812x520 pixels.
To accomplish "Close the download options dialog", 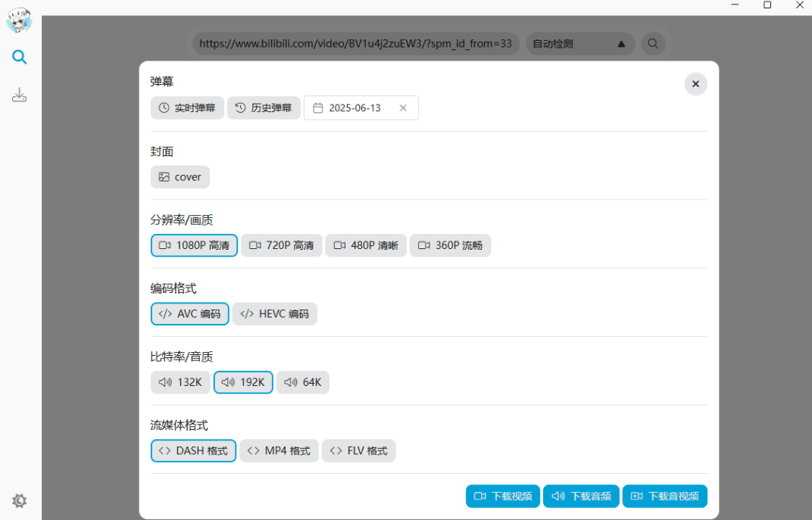I will point(695,84).
